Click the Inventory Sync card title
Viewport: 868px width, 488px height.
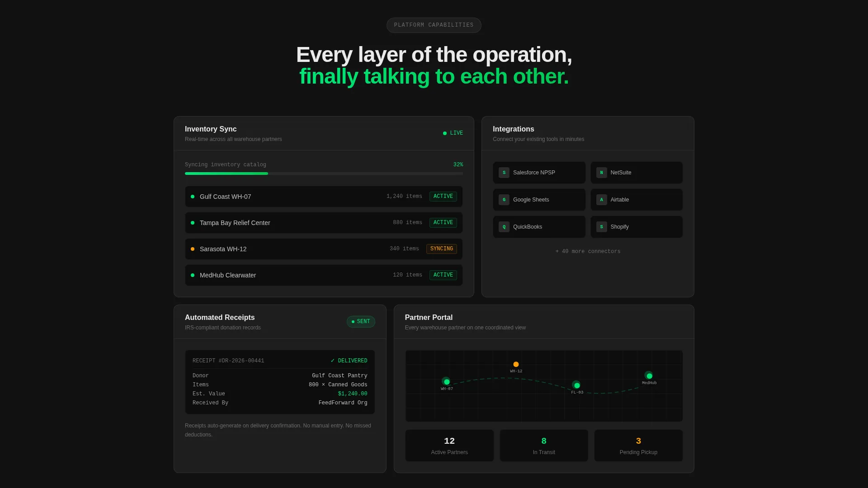[211, 129]
